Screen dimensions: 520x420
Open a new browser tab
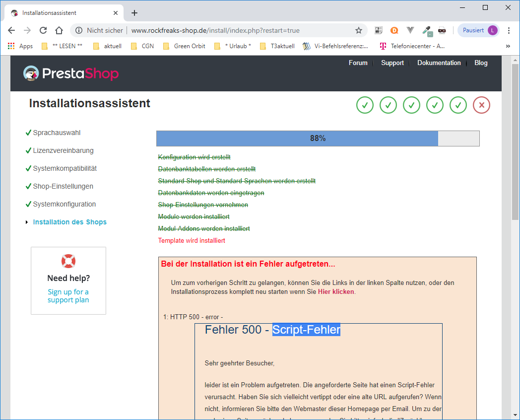click(134, 13)
